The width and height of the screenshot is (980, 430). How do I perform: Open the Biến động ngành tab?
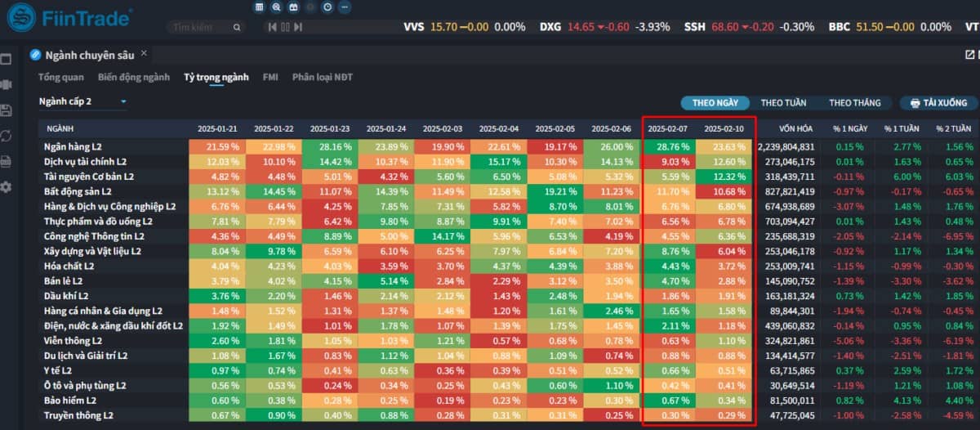(x=133, y=78)
